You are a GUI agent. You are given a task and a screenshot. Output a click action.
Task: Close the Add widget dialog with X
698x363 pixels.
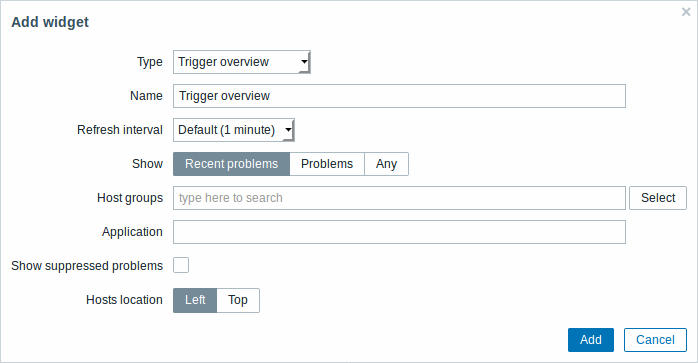click(686, 12)
